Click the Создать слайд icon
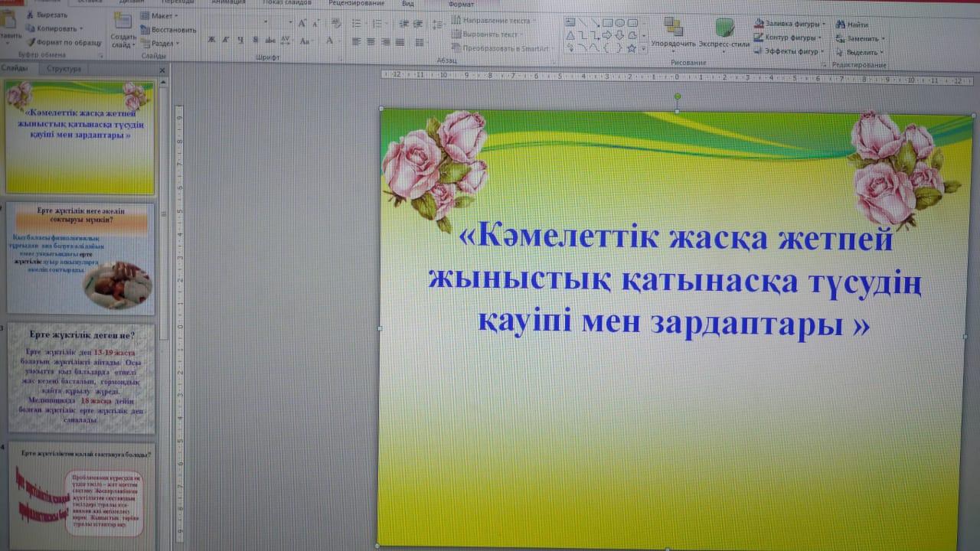 point(122,22)
